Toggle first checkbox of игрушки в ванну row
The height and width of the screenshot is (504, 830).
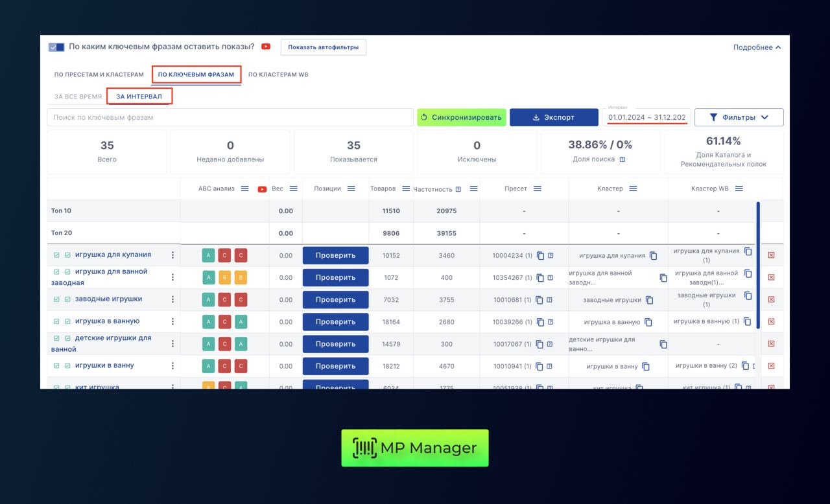click(x=56, y=366)
